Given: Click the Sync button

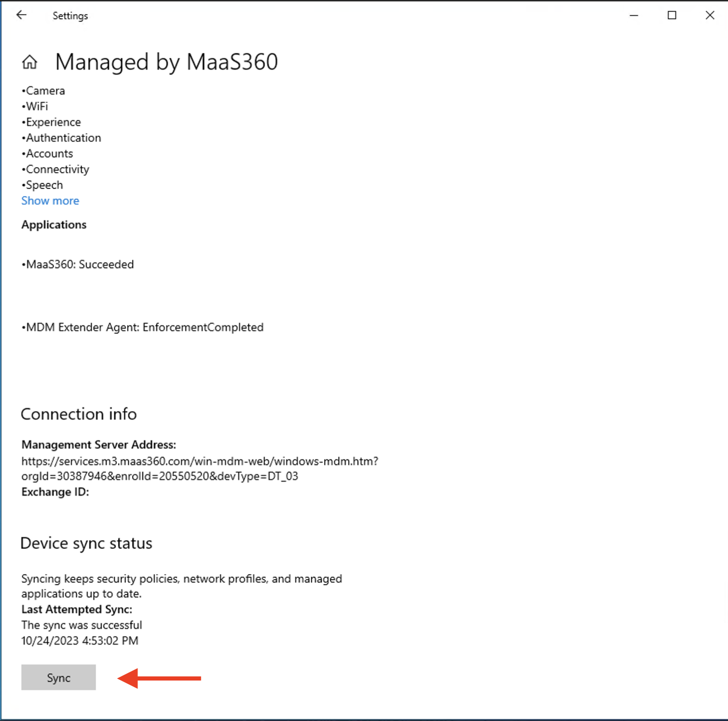Looking at the screenshot, I should point(59,677).
